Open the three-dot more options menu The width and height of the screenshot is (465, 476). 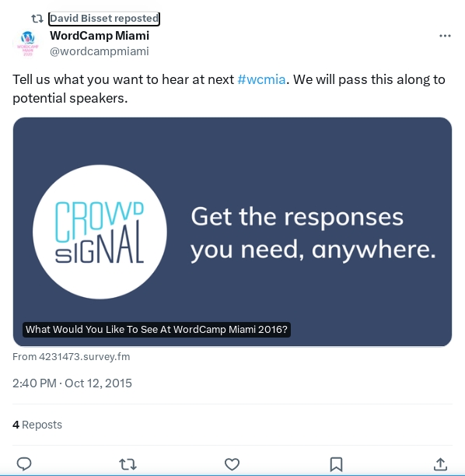tap(445, 36)
